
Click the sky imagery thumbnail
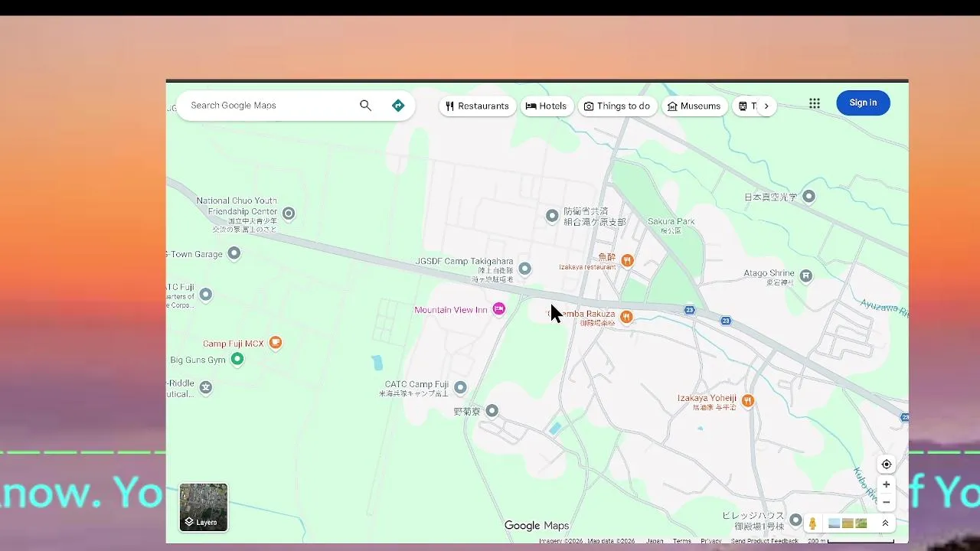pyautogui.click(x=835, y=523)
